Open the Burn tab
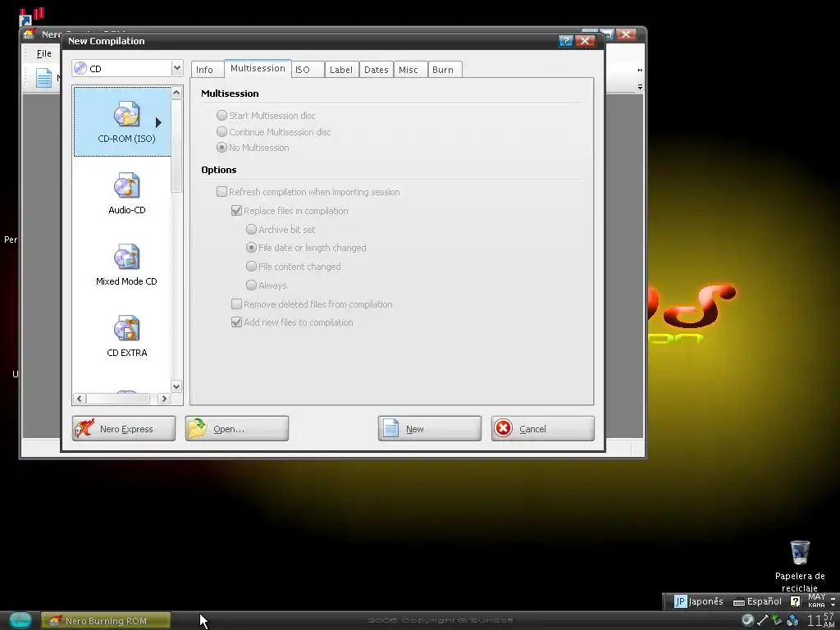This screenshot has height=630, width=840. coord(443,70)
